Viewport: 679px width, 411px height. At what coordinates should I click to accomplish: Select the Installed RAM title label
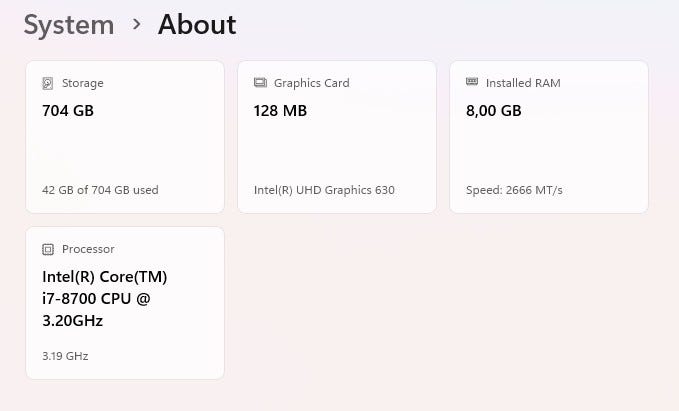pos(522,83)
